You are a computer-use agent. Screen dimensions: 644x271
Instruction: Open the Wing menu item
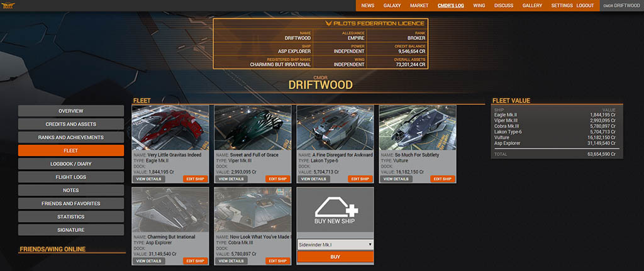click(x=479, y=6)
